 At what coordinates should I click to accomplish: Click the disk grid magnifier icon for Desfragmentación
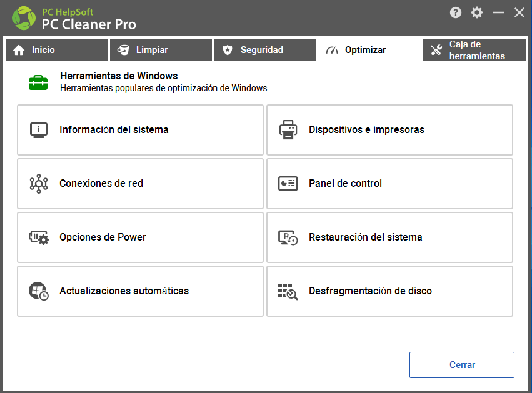(x=288, y=292)
